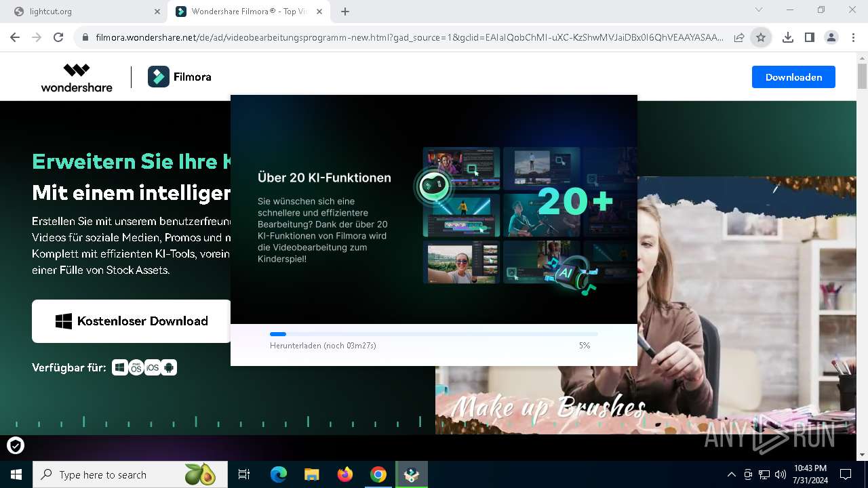Click the 5% progress value
Image resolution: width=868 pixels, height=488 pixels.
585,346
